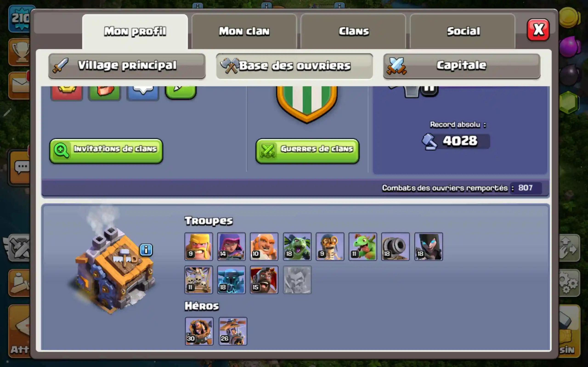Select the Sneaky Archer troop icon
This screenshot has height=367, width=588.
pos(231,246)
